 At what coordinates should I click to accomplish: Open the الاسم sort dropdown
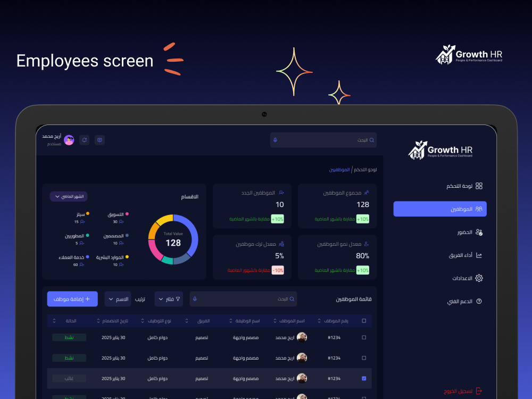tap(118, 299)
